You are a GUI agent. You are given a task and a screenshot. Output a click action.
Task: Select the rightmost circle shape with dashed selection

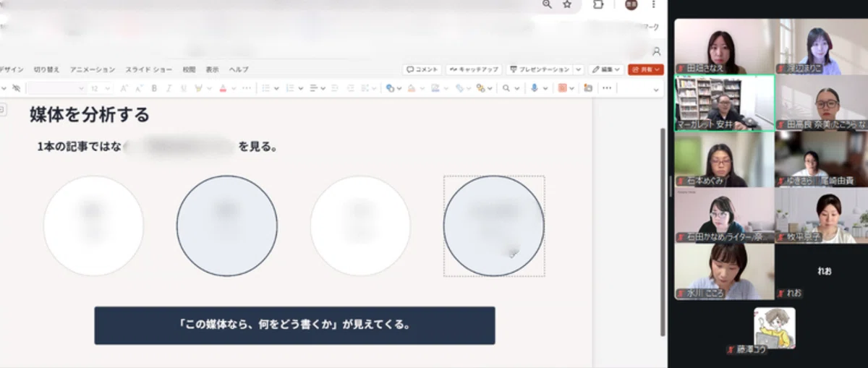[x=494, y=226]
